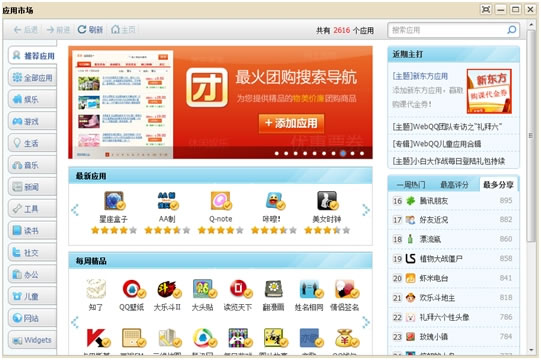Open the 工具 category
This screenshot has width=541, height=360.
pyautogui.click(x=32, y=208)
